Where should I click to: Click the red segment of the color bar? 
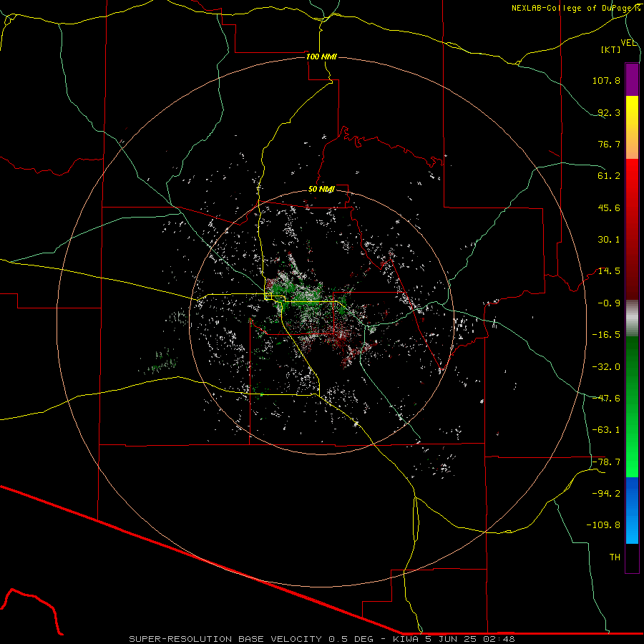tap(632, 229)
